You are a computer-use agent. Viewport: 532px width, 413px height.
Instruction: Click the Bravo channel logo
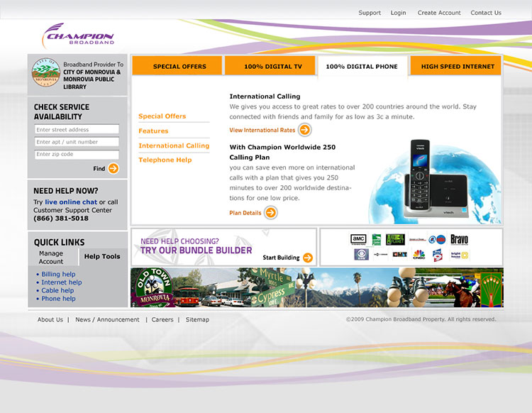point(459,239)
